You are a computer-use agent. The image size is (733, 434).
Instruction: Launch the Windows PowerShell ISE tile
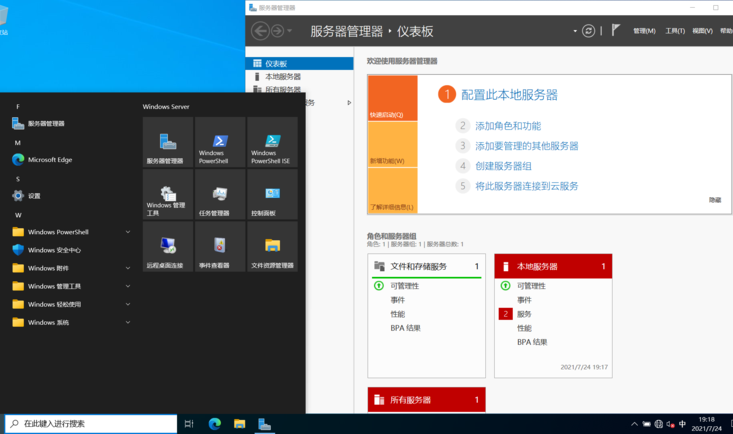pos(272,142)
